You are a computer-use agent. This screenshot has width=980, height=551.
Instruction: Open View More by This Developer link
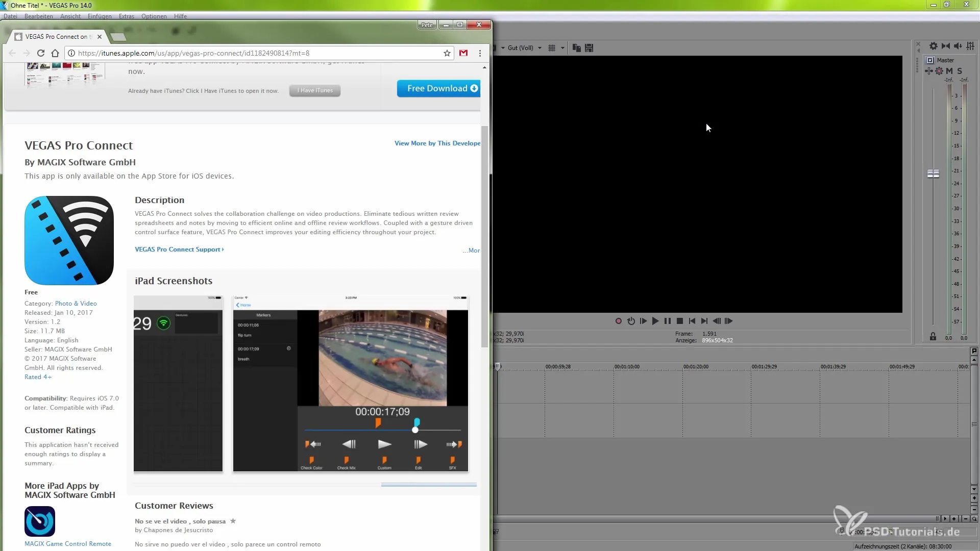tap(437, 143)
